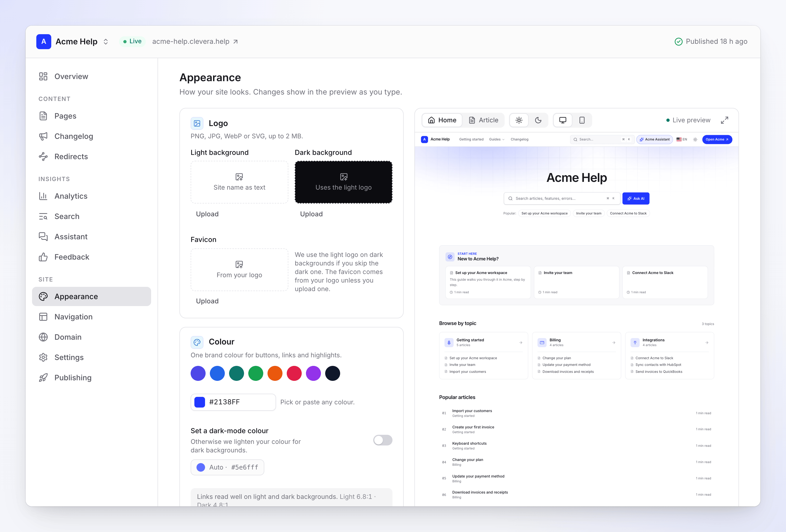Open Search insights in sidebar
This screenshot has width=786, height=532.
(x=91, y=217)
